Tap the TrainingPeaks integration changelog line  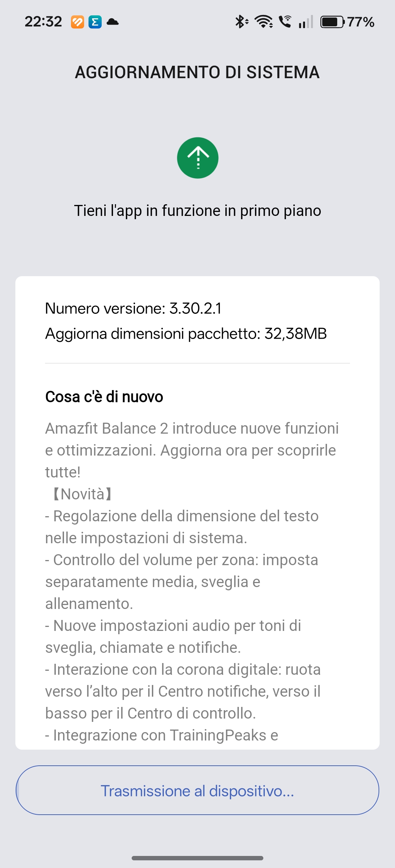(162, 735)
